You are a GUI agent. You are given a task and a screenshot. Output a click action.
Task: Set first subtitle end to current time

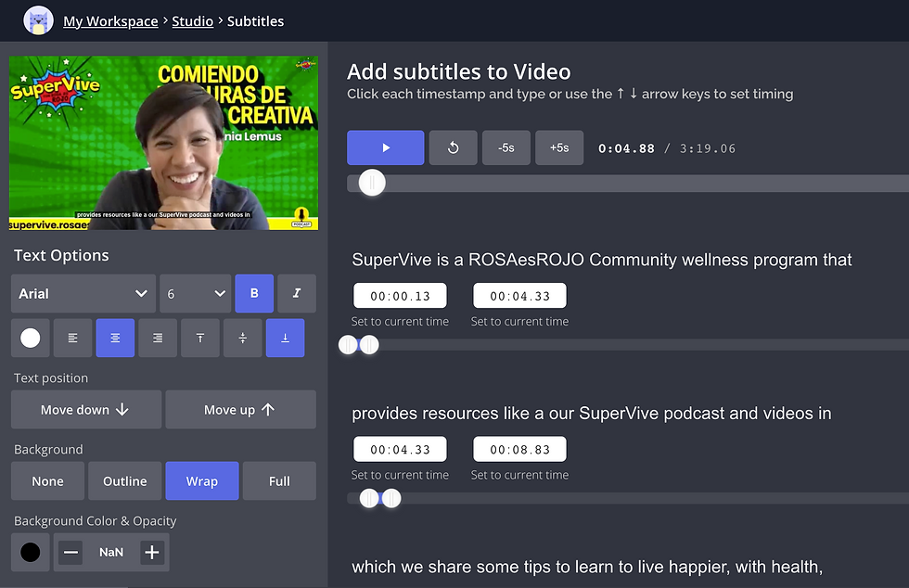[x=519, y=321]
